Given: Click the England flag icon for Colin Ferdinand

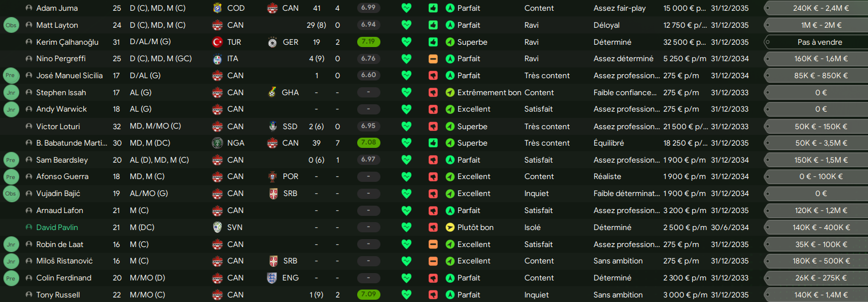Looking at the screenshot, I should (x=272, y=278).
